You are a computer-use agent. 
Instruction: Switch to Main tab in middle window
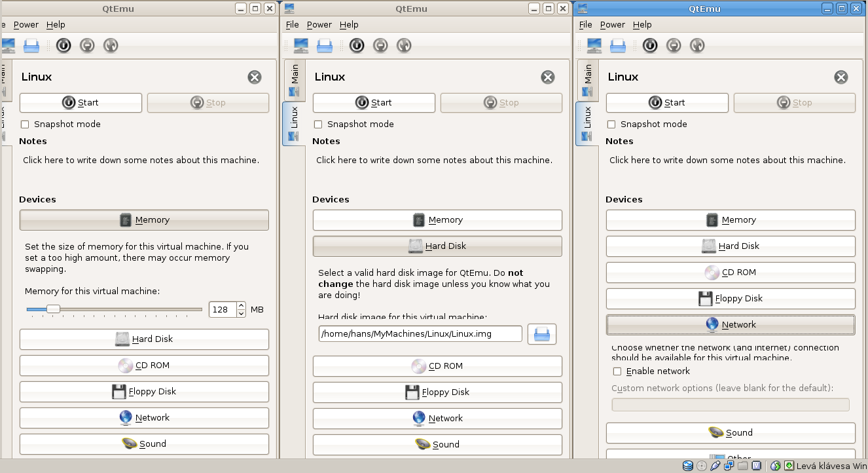(294, 79)
